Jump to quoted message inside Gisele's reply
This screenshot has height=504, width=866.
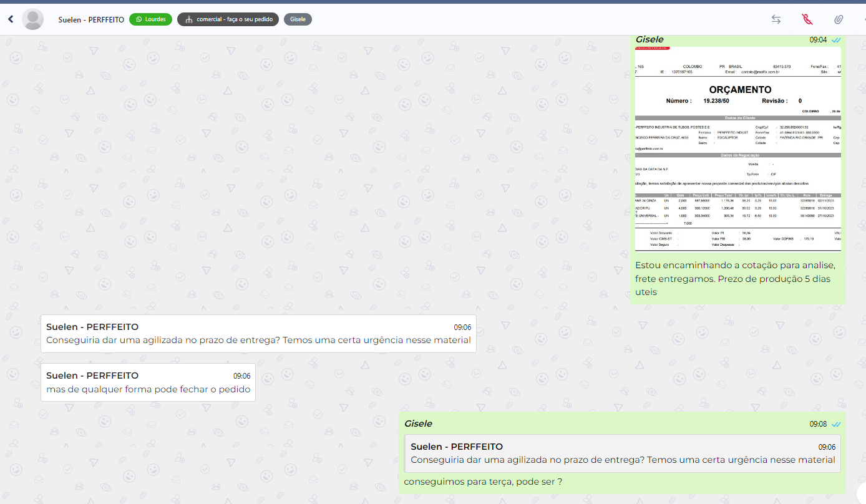[622, 453]
